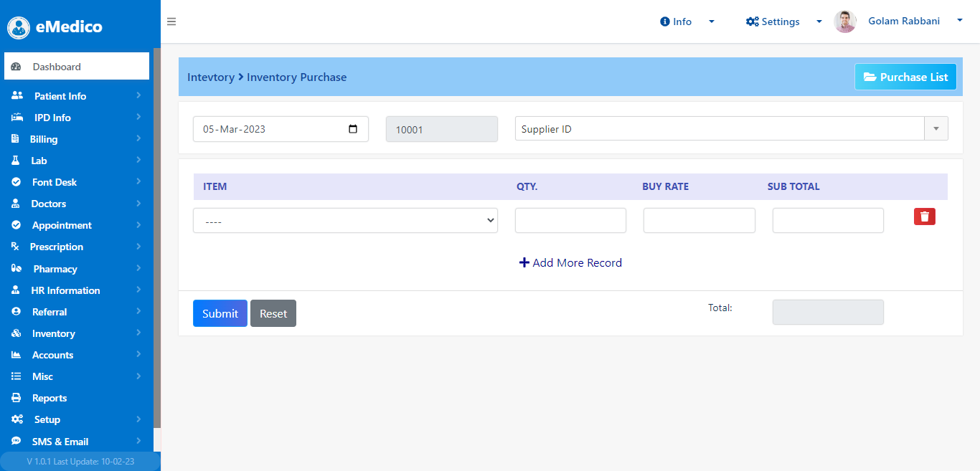
Task: Click the eMedico logo icon
Action: point(18,27)
